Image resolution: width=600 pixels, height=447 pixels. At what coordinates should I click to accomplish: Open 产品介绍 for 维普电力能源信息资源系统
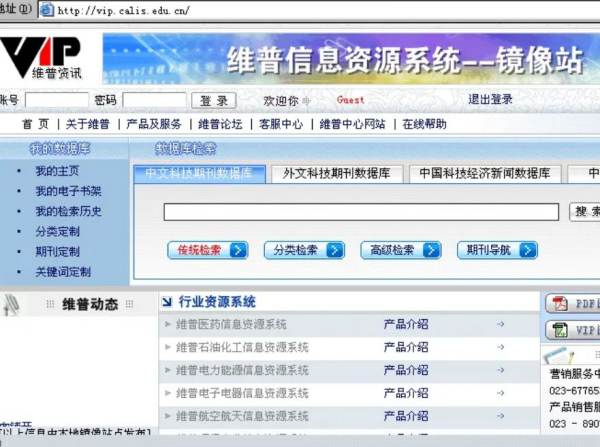406,370
